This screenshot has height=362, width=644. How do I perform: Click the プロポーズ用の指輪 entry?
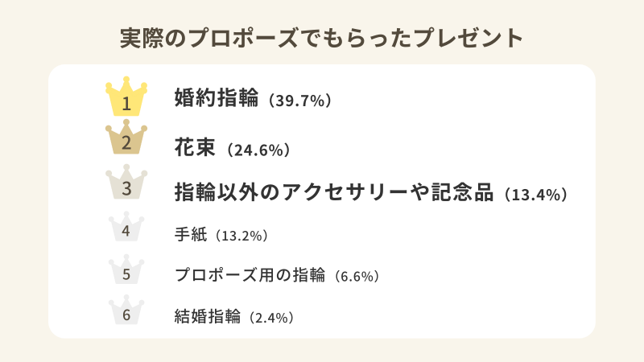click(x=249, y=275)
